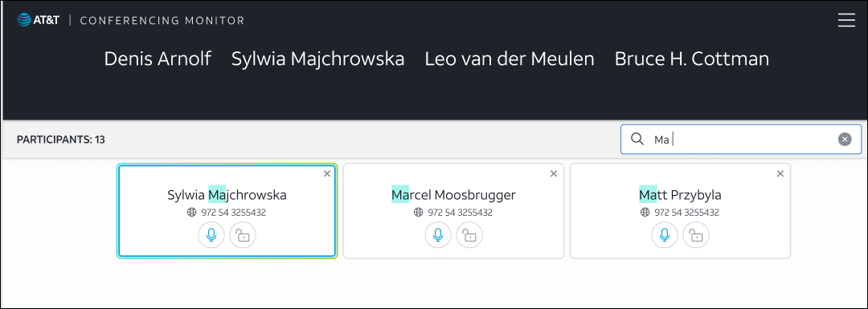
Task: Open the hamburger menu
Action: coord(846,20)
